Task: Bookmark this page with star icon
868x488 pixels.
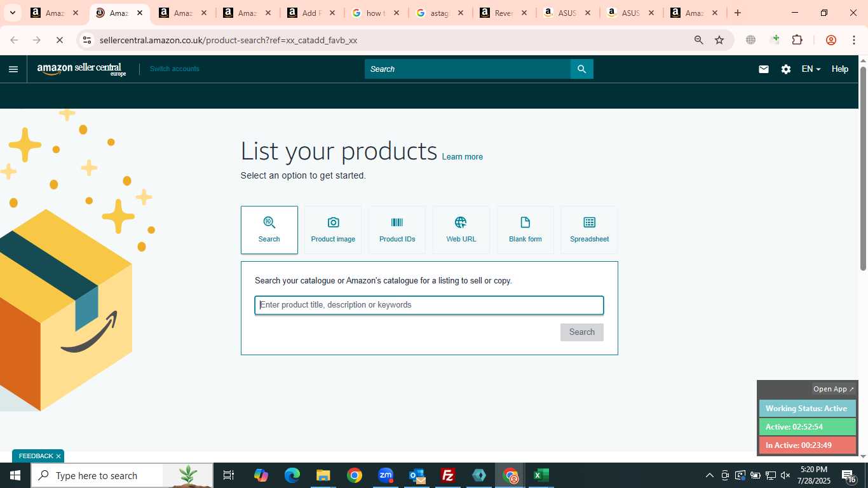Action: click(x=719, y=40)
